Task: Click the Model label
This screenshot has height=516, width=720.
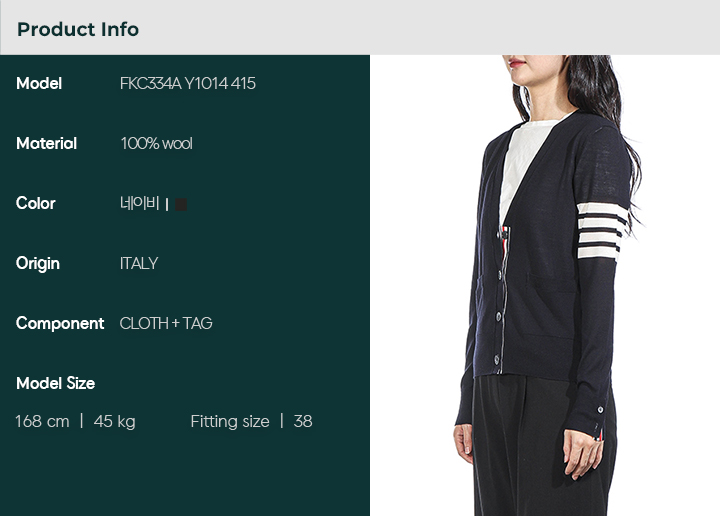Action: 39,83
